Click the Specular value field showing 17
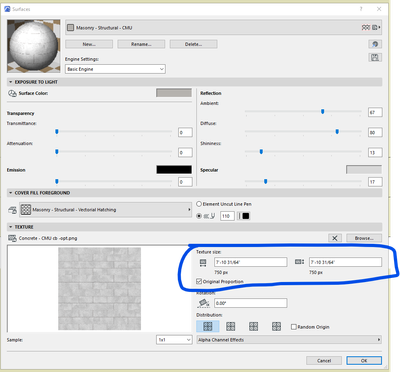 (375, 182)
